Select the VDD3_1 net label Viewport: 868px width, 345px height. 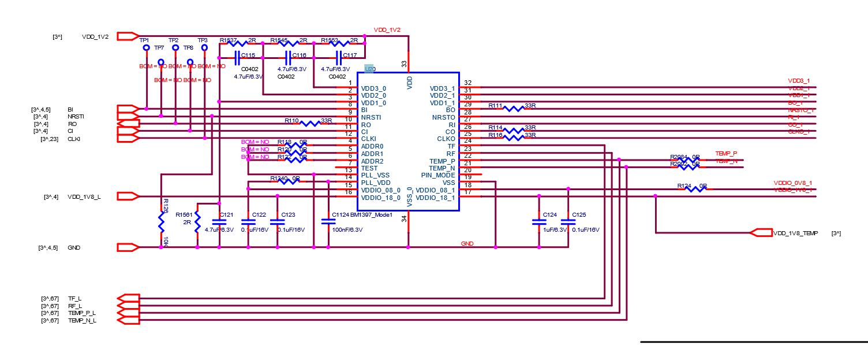(799, 80)
